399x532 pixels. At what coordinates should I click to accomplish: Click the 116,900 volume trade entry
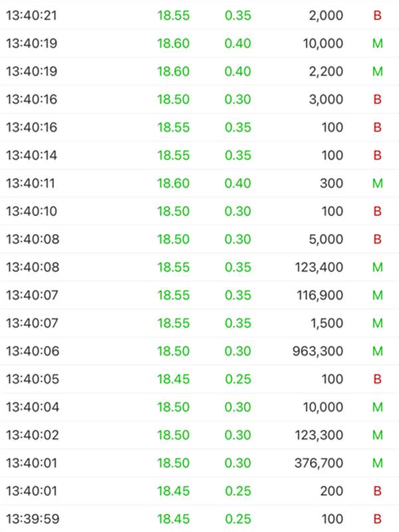click(x=319, y=295)
